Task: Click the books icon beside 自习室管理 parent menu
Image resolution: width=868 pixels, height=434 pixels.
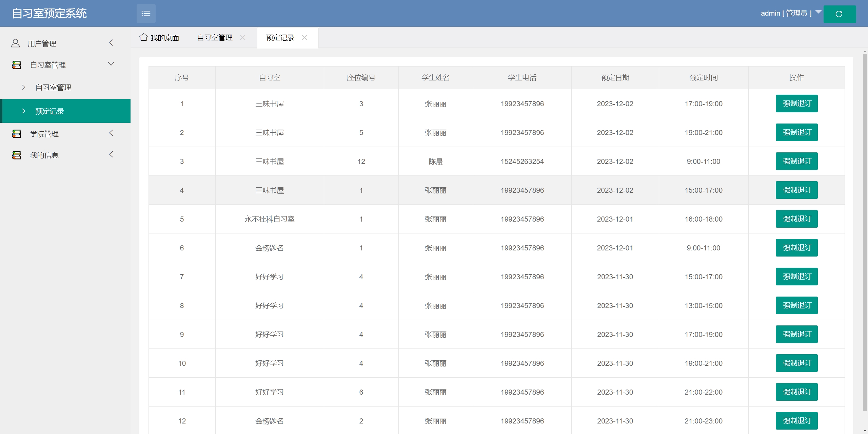Action: click(17, 64)
